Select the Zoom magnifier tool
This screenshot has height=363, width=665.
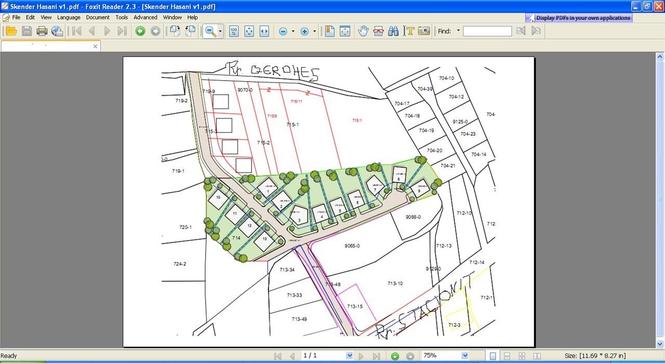210,31
